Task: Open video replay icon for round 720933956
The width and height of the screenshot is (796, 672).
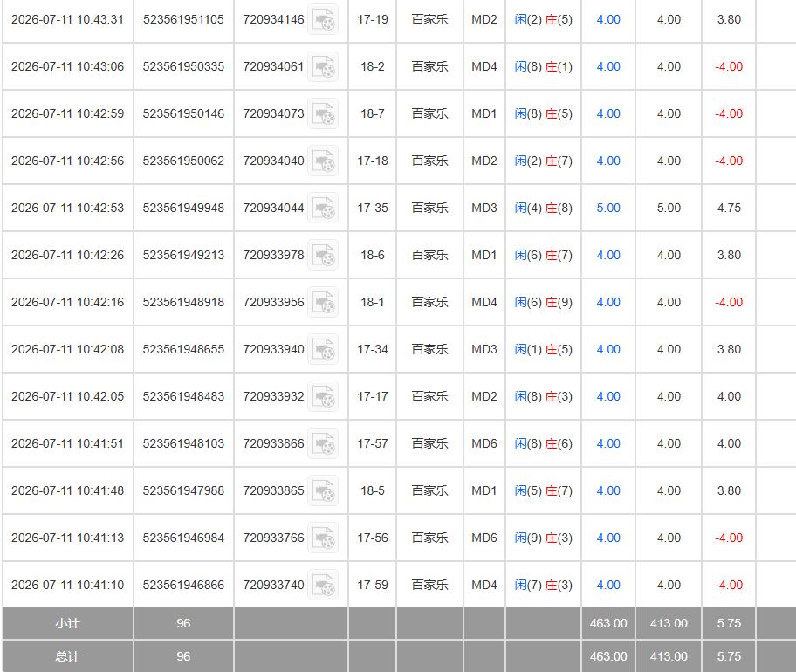Action: click(x=323, y=303)
